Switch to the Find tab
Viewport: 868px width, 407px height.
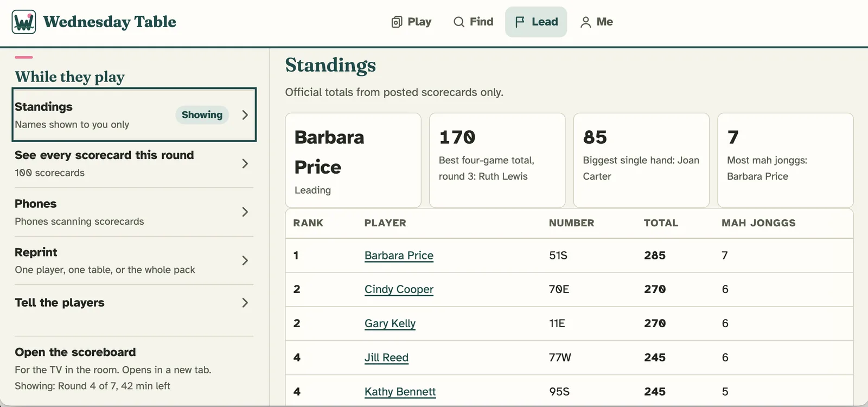point(474,22)
